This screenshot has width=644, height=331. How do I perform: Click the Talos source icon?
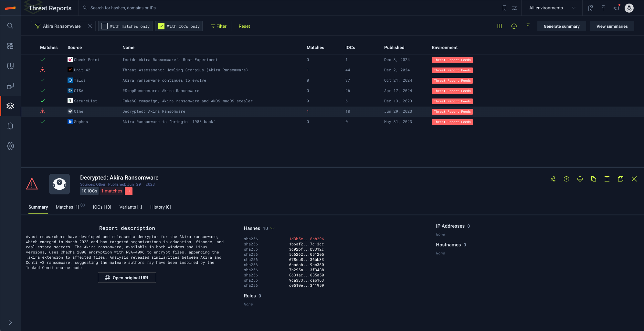[x=70, y=80]
